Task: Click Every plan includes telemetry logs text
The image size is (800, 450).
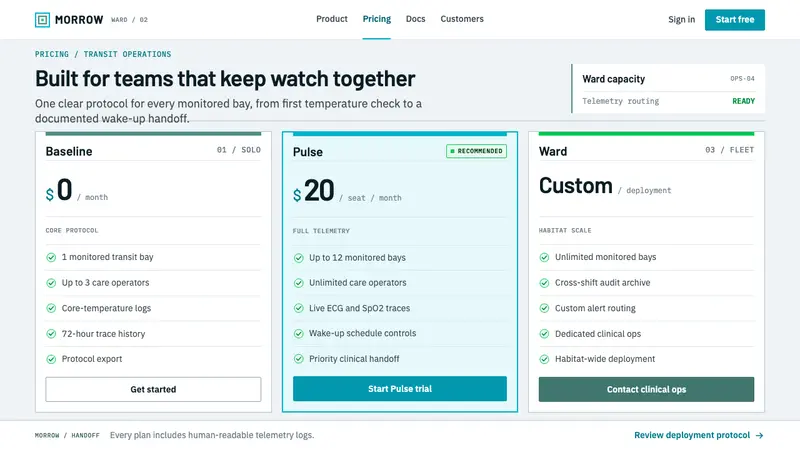Action: (212, 435)
